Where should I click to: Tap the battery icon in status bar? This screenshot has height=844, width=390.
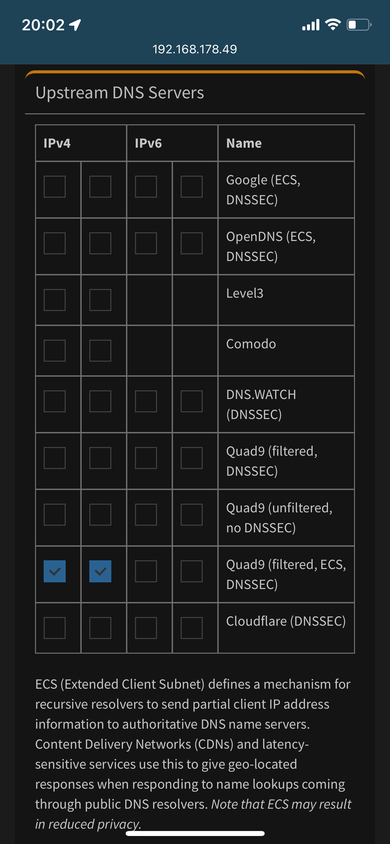[x=358, y=24]
